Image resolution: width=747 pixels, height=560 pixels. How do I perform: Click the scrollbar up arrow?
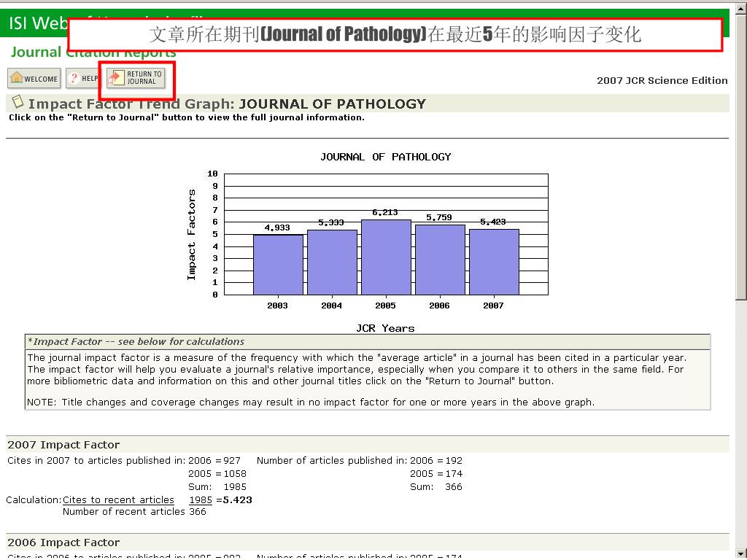741,9
